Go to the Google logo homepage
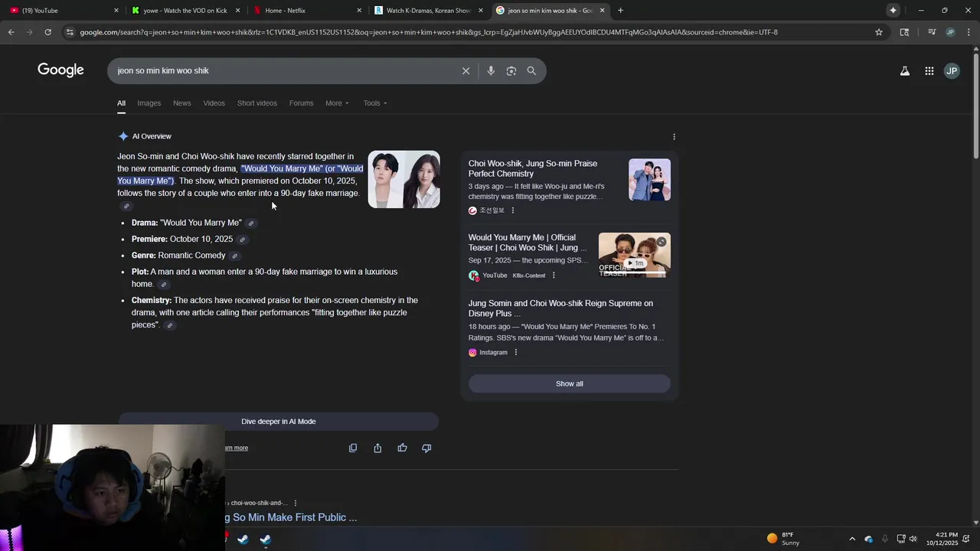Image resolution: width=980 pixels, height=551 pixels. click(x=60, y=70)
